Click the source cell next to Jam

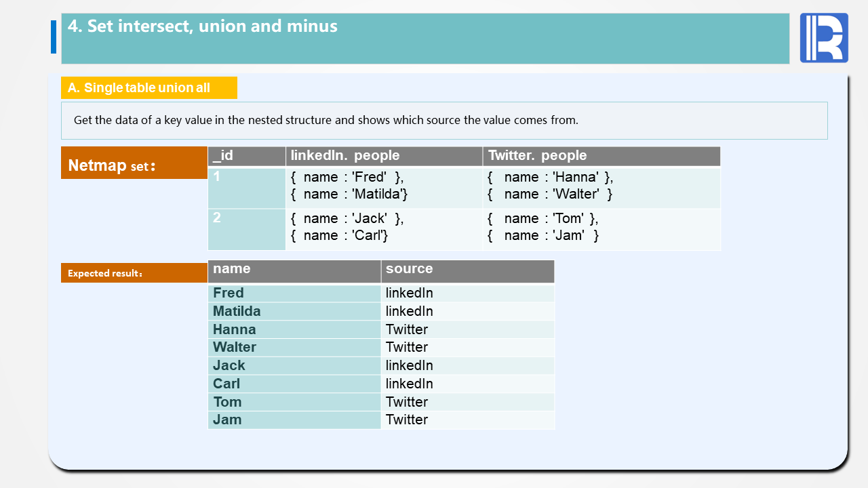point(467,420)
